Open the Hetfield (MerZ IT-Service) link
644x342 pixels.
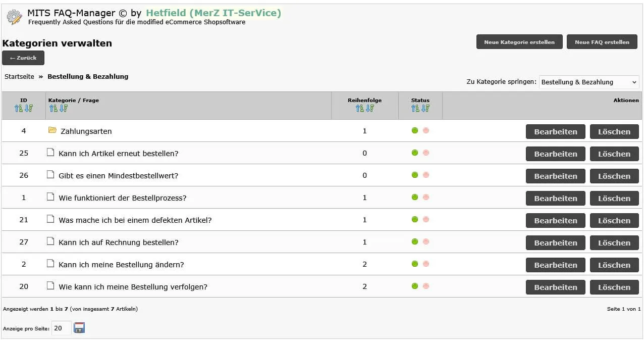(x=213, y=13)
